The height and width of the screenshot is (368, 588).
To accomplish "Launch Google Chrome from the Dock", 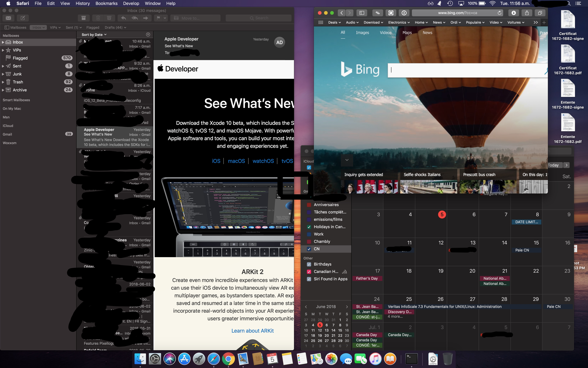I will (x=228, y=359).
